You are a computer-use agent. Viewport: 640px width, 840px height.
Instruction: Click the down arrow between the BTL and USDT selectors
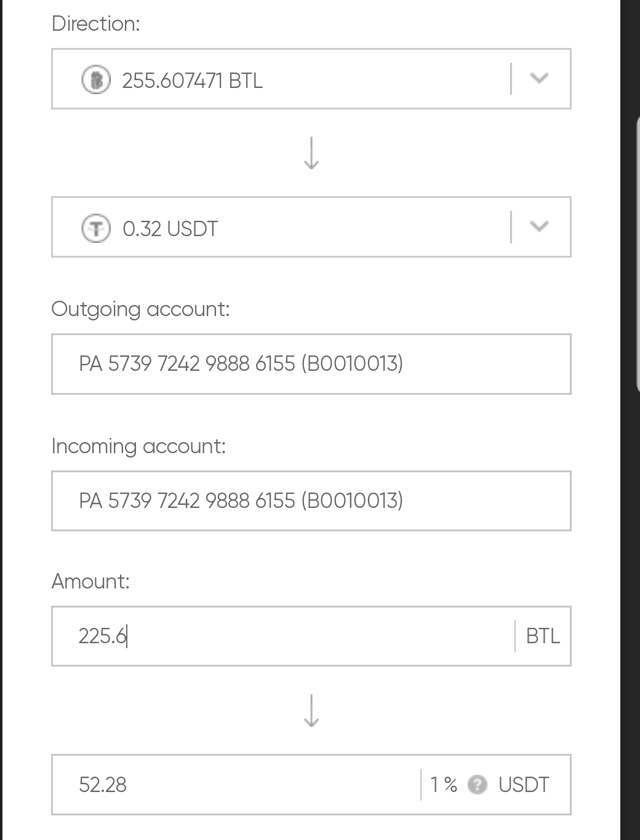(x=311, y=153)
